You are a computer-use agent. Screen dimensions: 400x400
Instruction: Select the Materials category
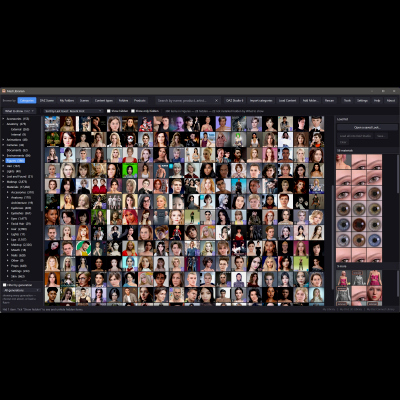pos(18,187)
